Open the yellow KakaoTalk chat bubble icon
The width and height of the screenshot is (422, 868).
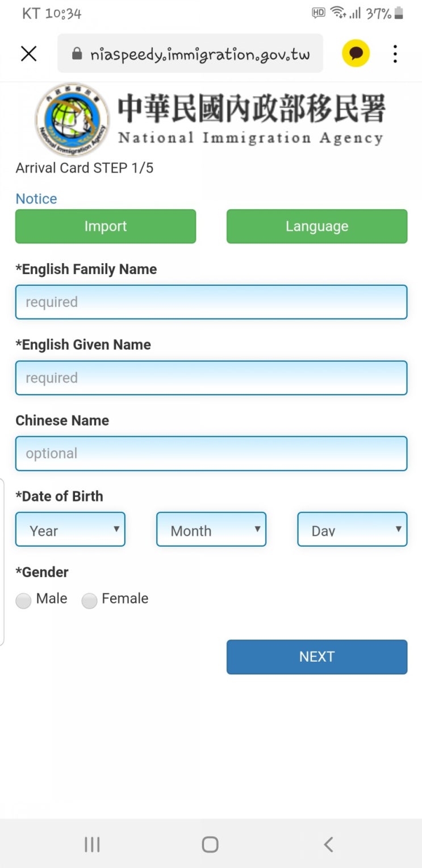pyautogui.click(x=356, y=54)
